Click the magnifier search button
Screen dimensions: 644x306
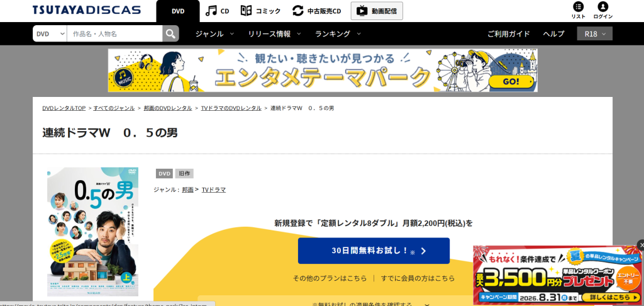[170, 34]
